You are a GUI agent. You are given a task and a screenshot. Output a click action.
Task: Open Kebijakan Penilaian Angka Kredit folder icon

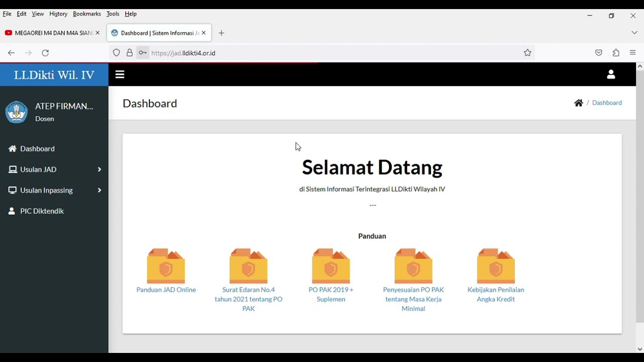coord(496,266)
